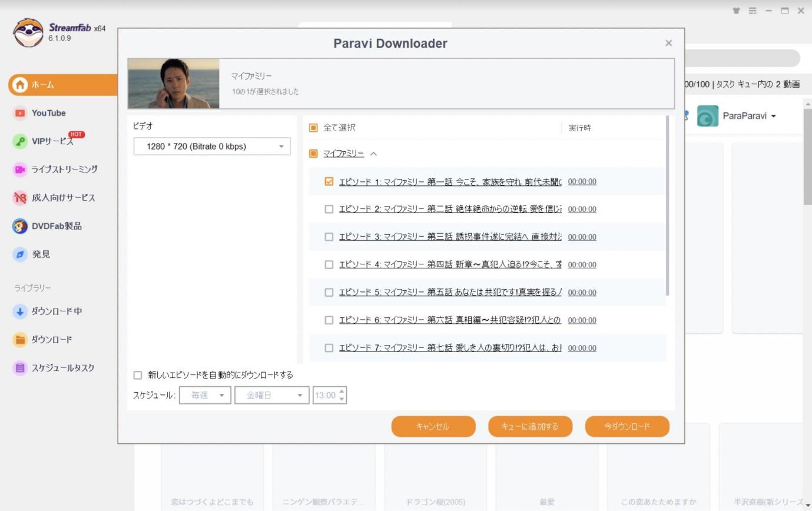Screen dimensions: 812x511
Task: Check the Episode 7 checkbox
Action: 329,348
